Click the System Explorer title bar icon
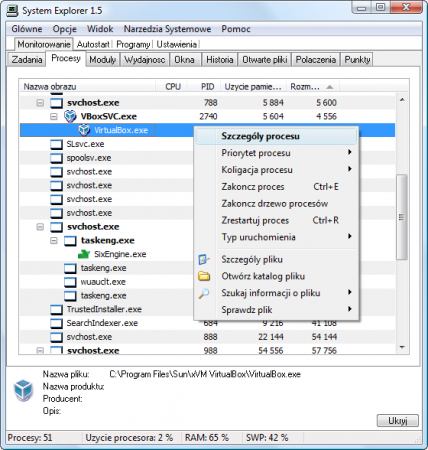The height and width of the screenshot is (450, 428). [12, 10]
